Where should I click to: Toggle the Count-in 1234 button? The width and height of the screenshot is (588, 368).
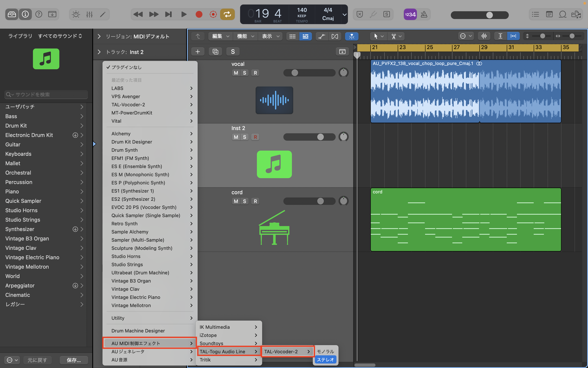point(410,14)
